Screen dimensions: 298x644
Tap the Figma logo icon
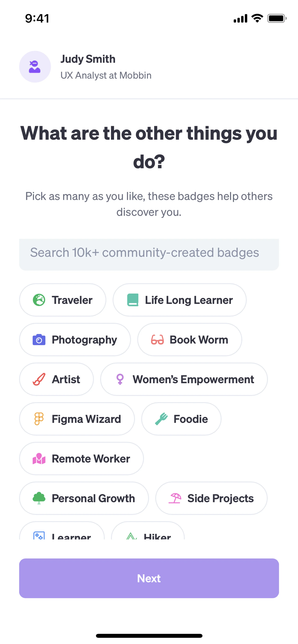click(39, 419)
